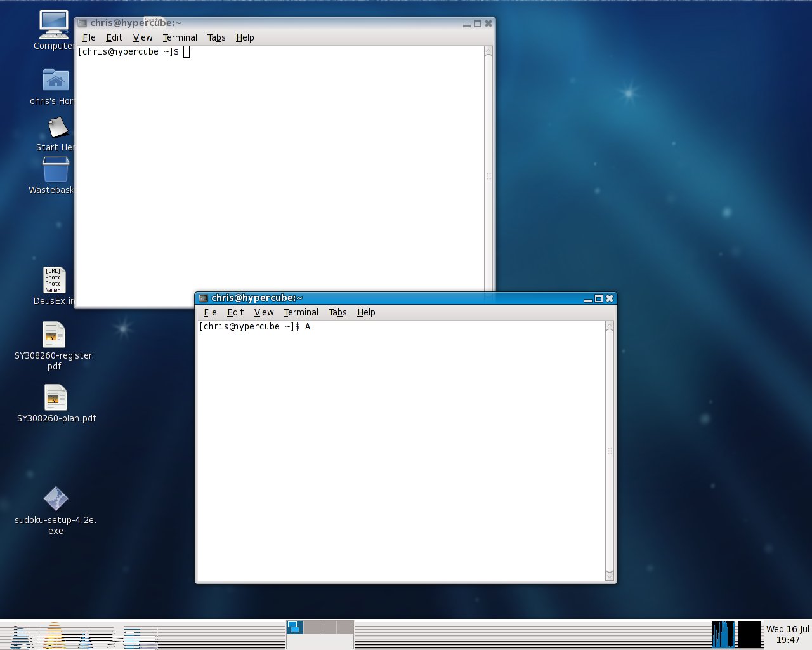Image resolution: width=812 pixels, height=650 pixels.
Task: Select the Wastebasket icon on desktop
Action: (55, 170)
